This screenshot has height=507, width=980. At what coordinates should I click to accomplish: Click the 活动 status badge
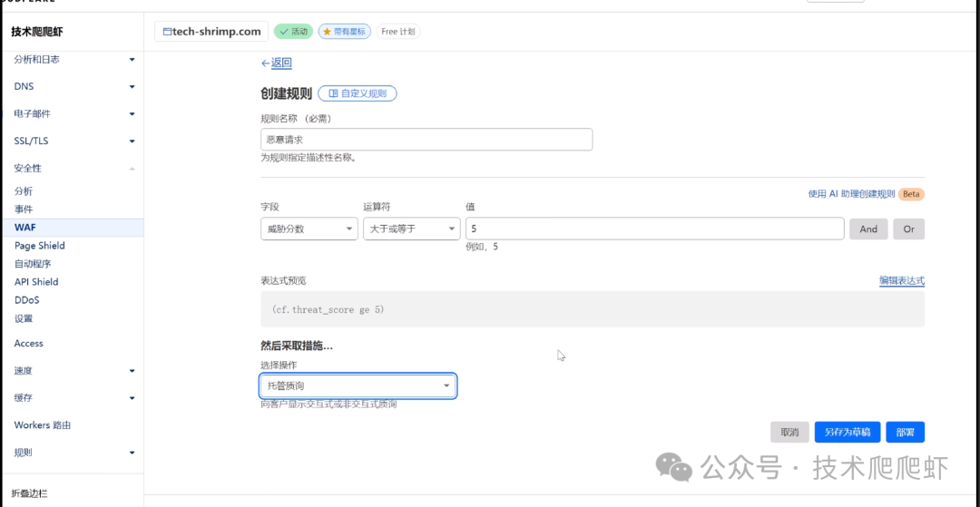coord(293,31)
